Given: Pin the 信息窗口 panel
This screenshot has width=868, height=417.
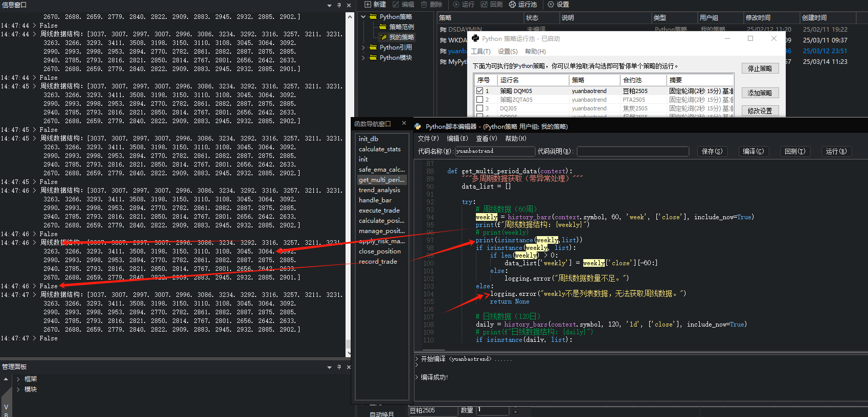Looking at the screenshot, I should pyautogui.click(x=339, y=5).
